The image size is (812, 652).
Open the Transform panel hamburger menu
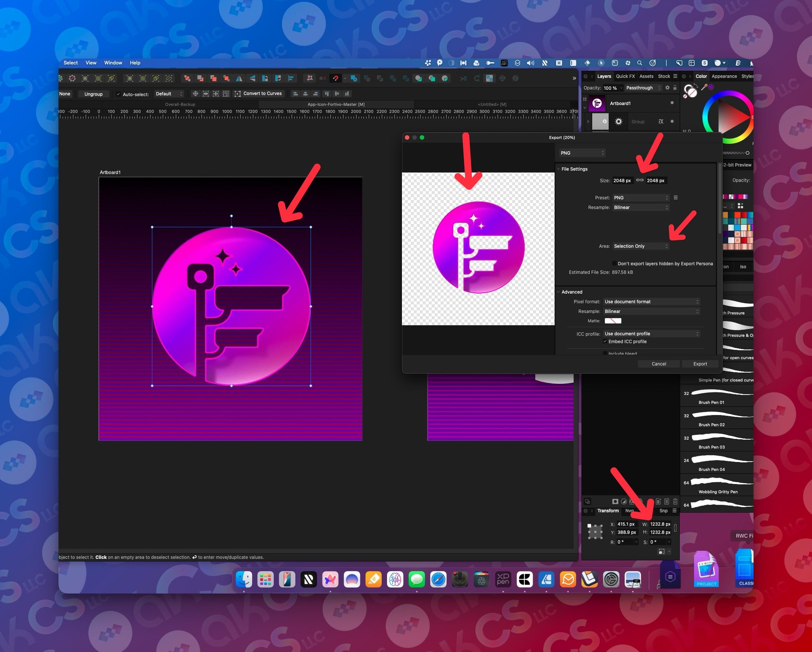click(675, 511)
